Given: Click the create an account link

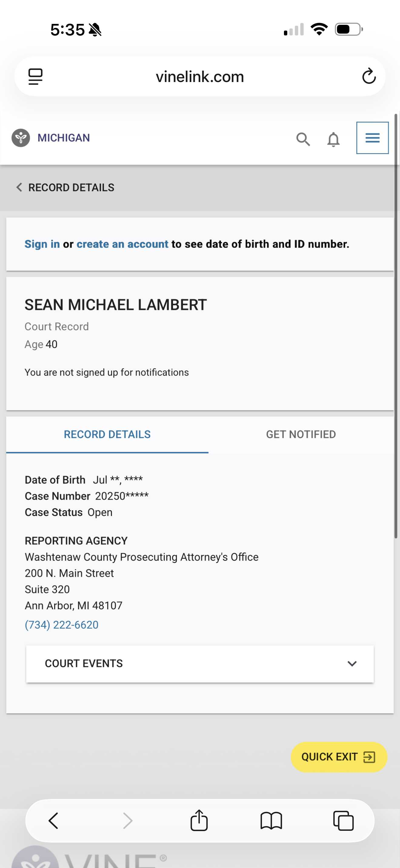Looking at the screenshot, I should (122, 244).
